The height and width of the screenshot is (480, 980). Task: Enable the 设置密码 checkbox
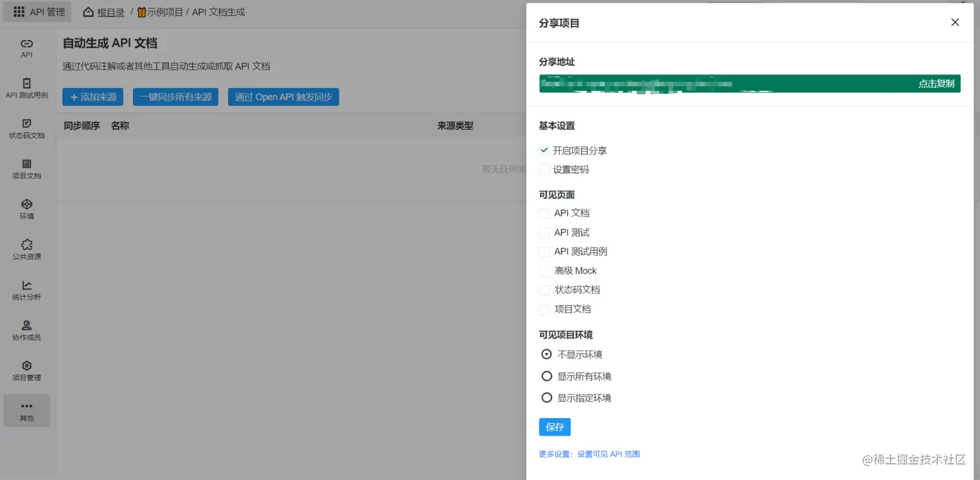[x=544, y=169]
